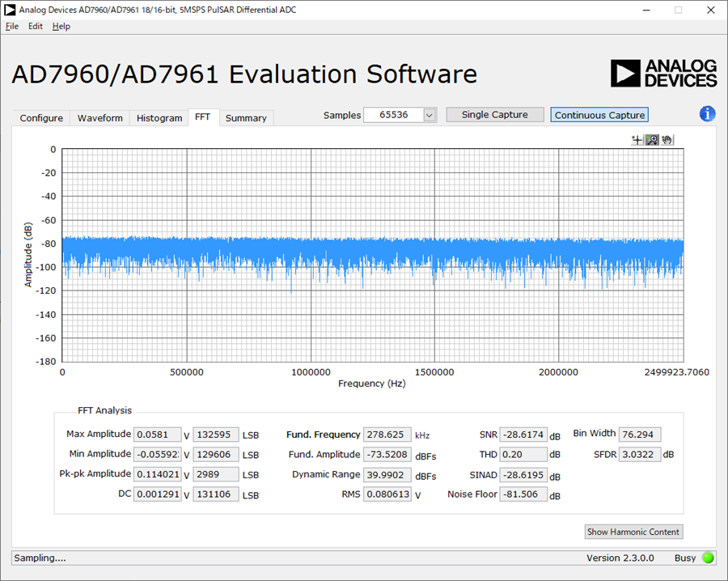Switch to the Histogram tab

pyautogui.click(x=159, y=118)
